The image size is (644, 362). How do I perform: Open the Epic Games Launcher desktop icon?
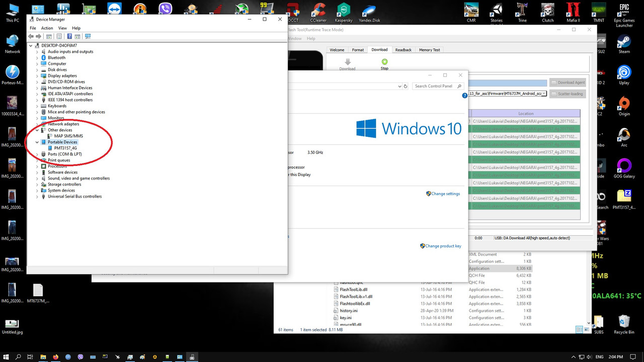(624, 15)
